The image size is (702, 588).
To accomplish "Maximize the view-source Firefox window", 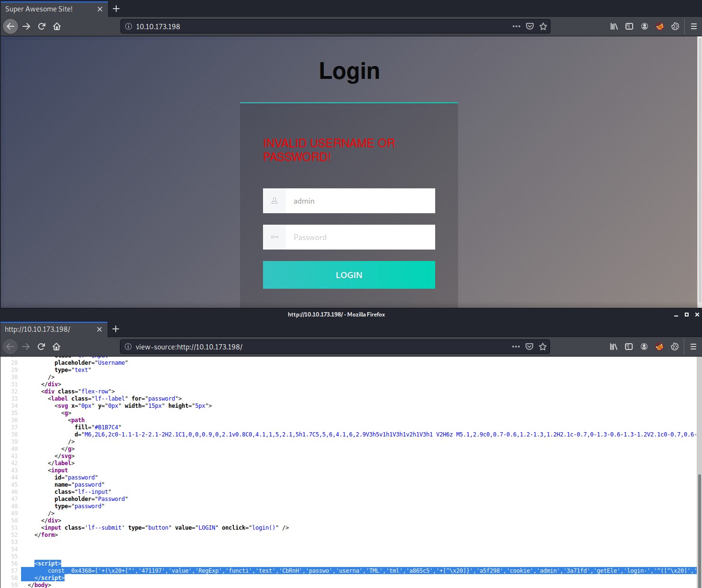I will [x=687, y=315].
